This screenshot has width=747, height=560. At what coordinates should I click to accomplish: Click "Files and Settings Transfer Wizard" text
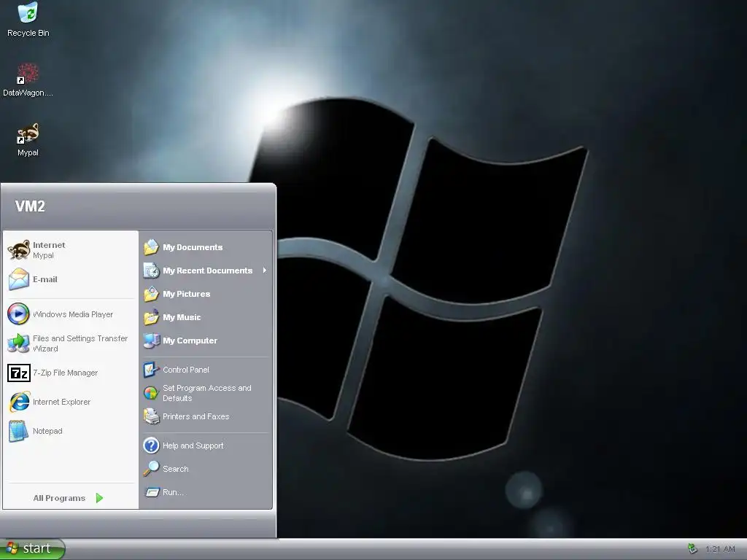pyautogui.click(x=80, y=343)
